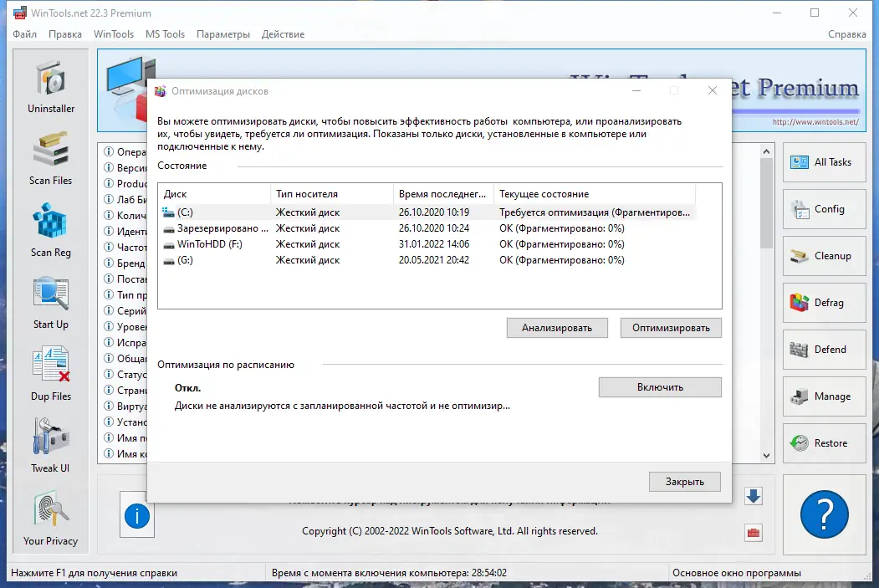
Task: Click the Статус info row
Action: click(125, 375)
